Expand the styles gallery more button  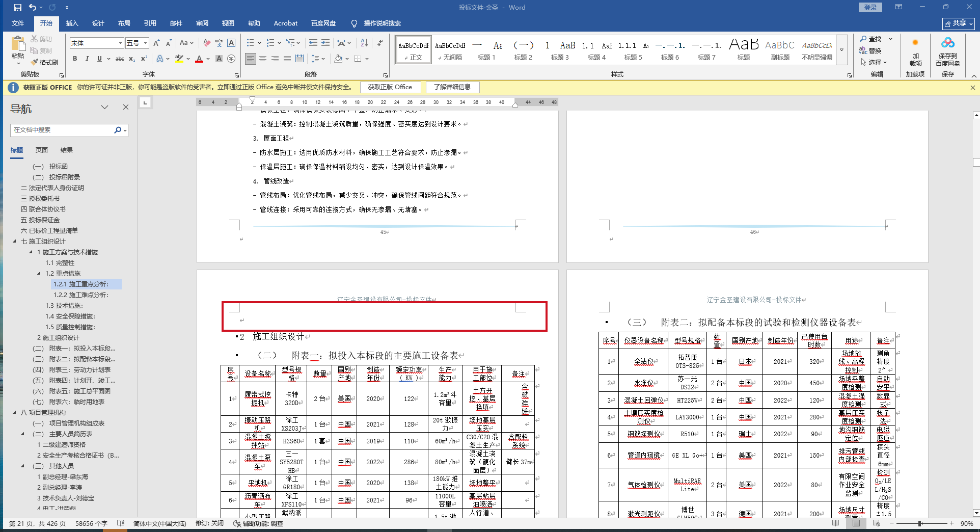tap(841, 50)
